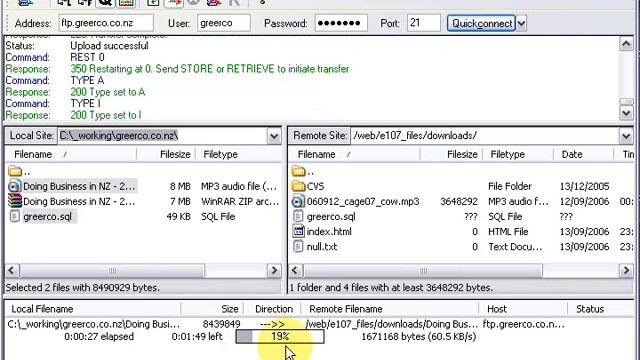Click the queue Size column header
Screen dimensions: 640x360
tap(213, 309)
